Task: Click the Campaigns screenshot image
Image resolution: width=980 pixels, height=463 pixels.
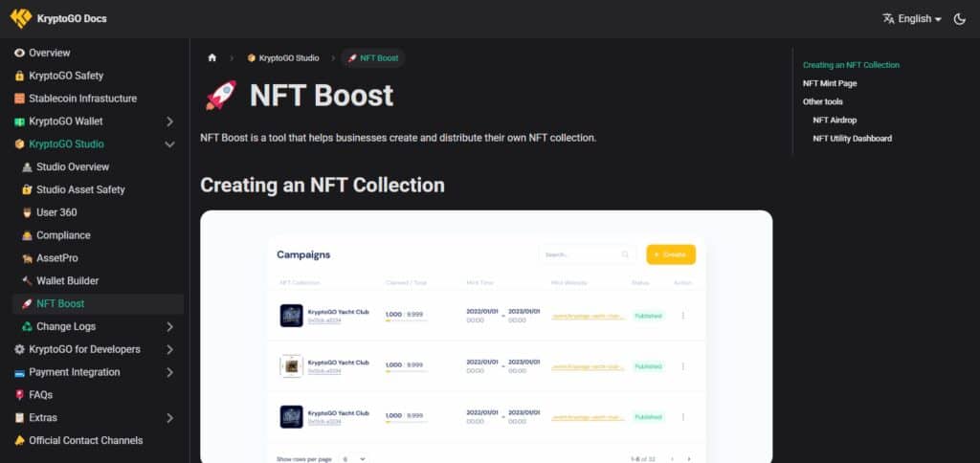Action: [486, 337]
